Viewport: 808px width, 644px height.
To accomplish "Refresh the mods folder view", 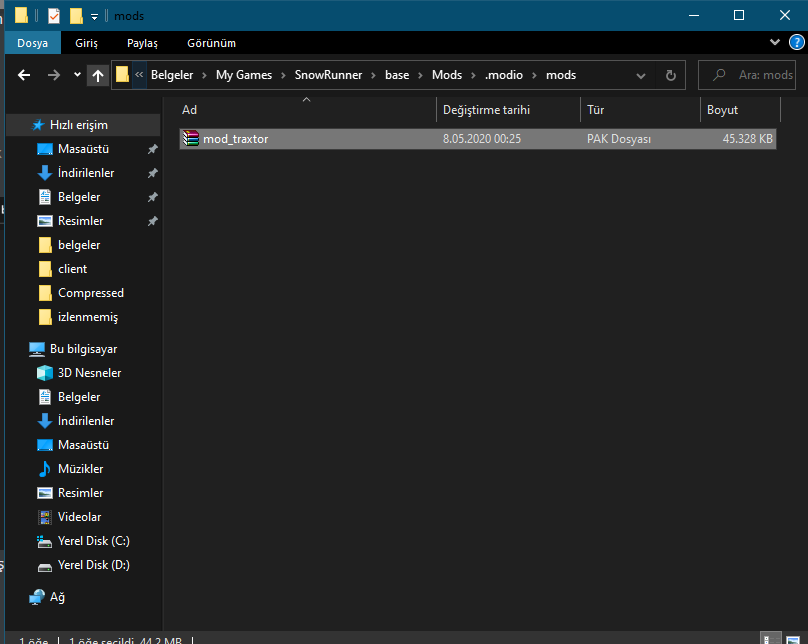I will 670,75.
